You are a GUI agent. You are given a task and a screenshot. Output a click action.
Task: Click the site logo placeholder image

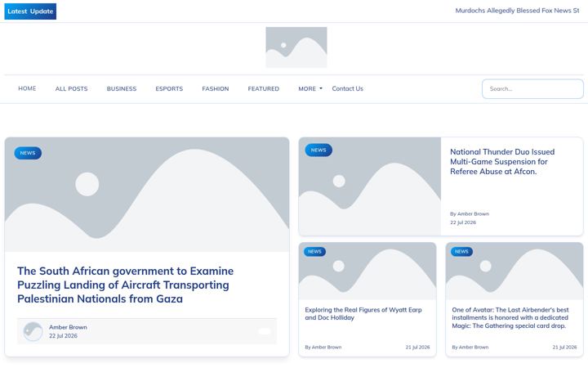pos(296,47)
